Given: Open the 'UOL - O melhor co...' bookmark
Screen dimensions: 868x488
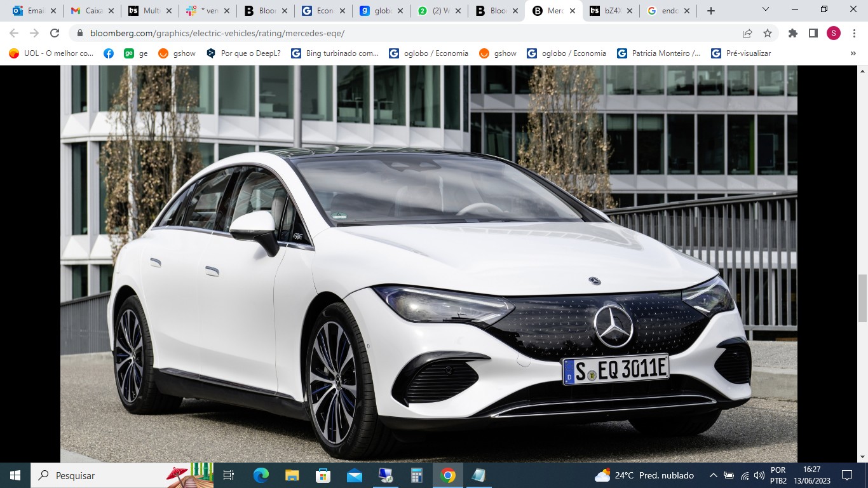Looking at the screenshot, I should click(x=51, y=53).
